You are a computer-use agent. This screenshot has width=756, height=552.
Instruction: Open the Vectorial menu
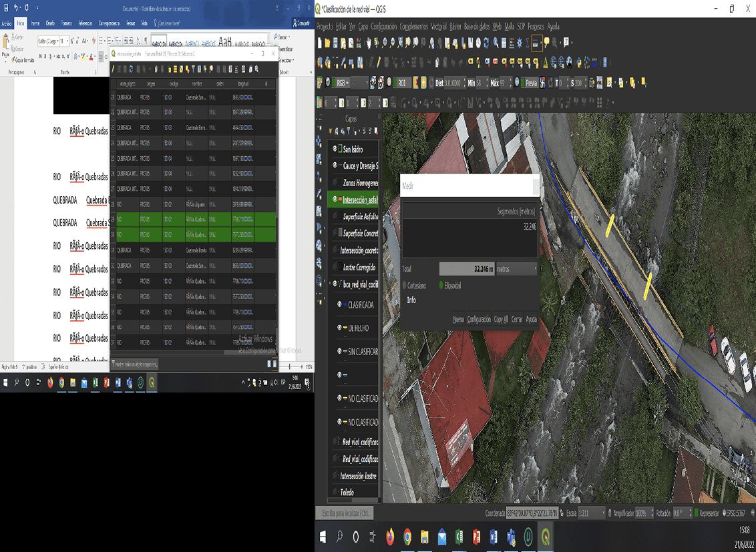pyautogui.click(x=439, y=27)
